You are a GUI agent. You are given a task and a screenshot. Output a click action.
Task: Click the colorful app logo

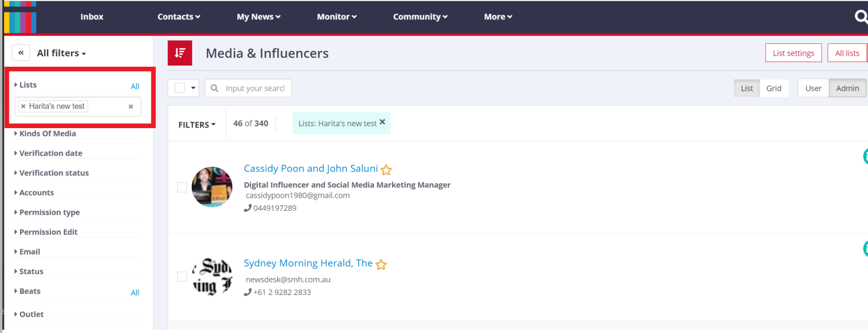pyautogui.click(x=20, y=17)
